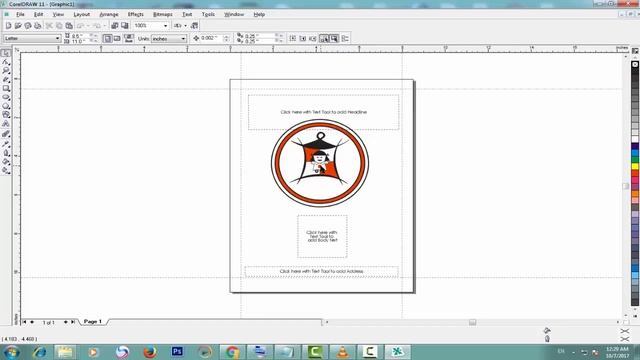
Task: Open the Units inches dropdown
Action: pos(183,39)
